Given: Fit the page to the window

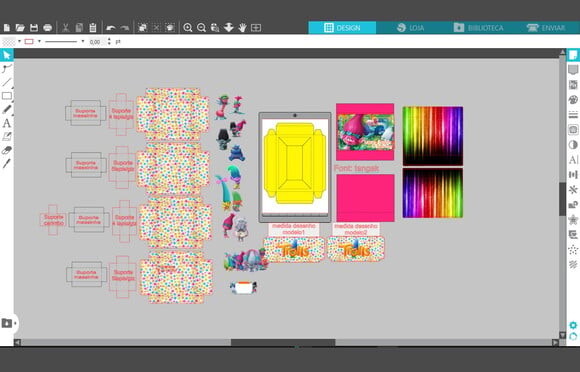Looking at the screenshot, I should click(256, 28).
